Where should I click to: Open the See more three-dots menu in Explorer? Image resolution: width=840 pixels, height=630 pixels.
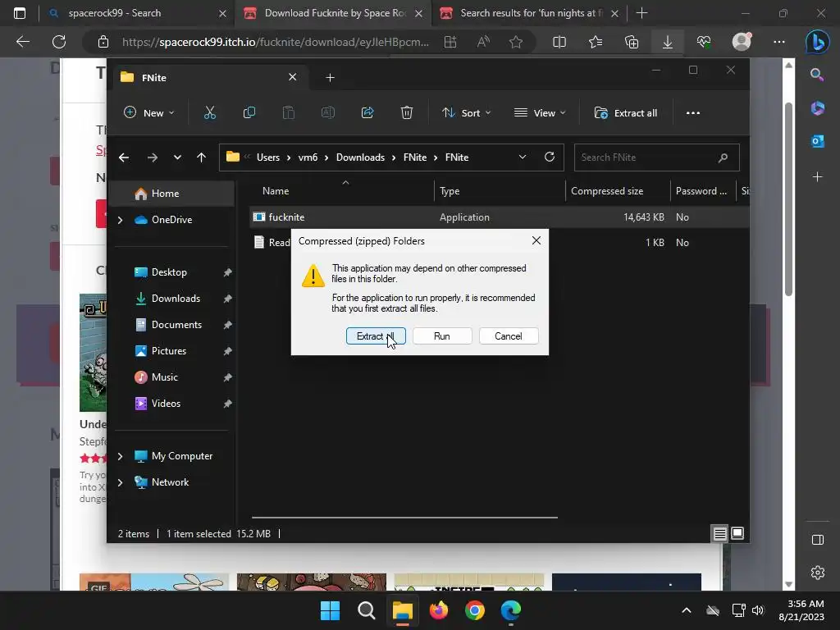pos(693,113)
